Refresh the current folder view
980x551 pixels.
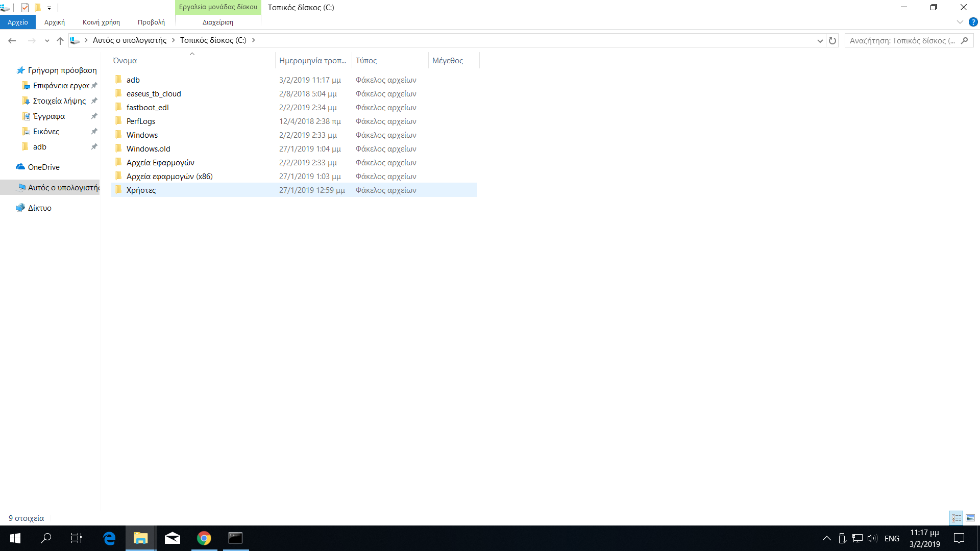point(832,41)
